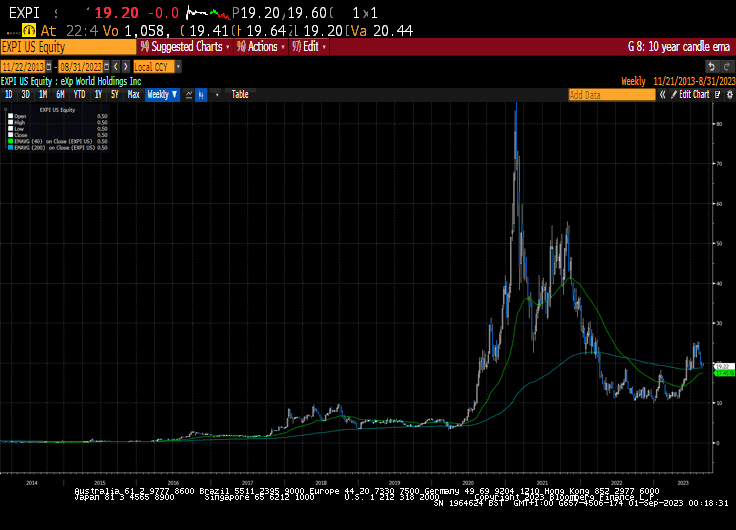736x530 pixels.
Task: Click the start date field 11/22/2013
Action: click(x=23, y=67)
